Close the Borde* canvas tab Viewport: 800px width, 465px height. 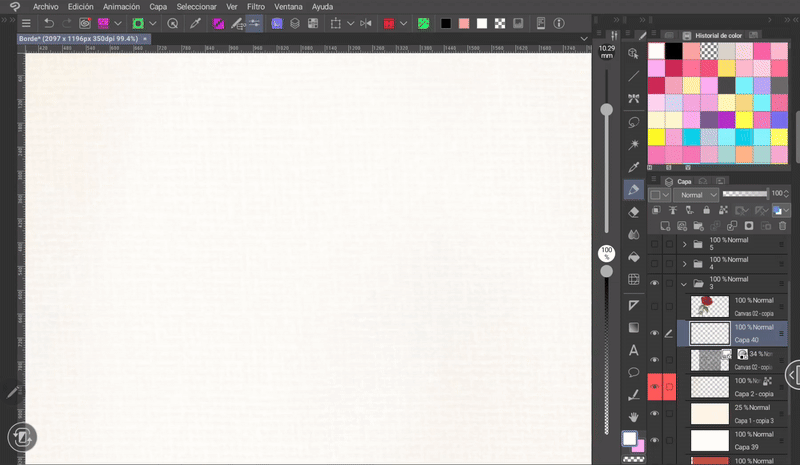tap(145, 39)
